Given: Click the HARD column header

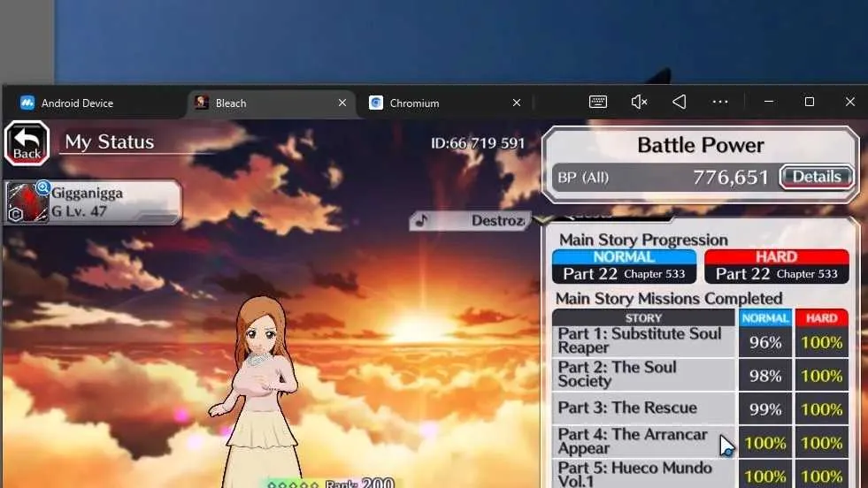Looking at the screenshot, I should [821, 317].
